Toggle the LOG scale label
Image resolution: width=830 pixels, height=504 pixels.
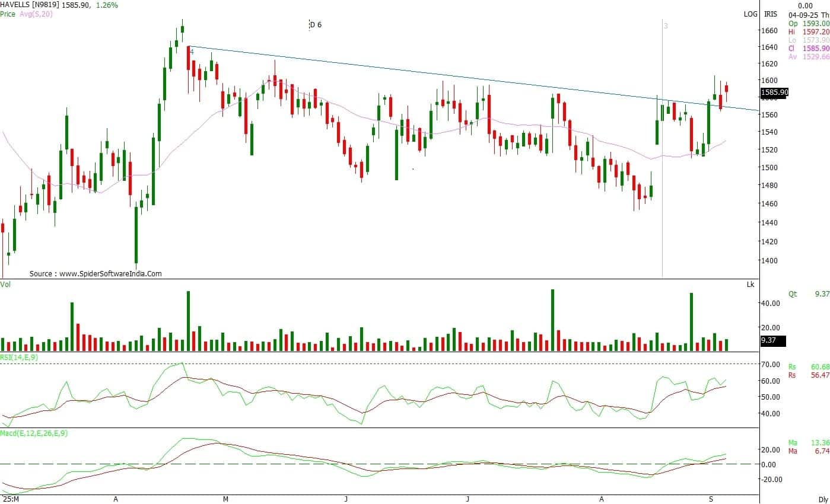tap(751, 14)
